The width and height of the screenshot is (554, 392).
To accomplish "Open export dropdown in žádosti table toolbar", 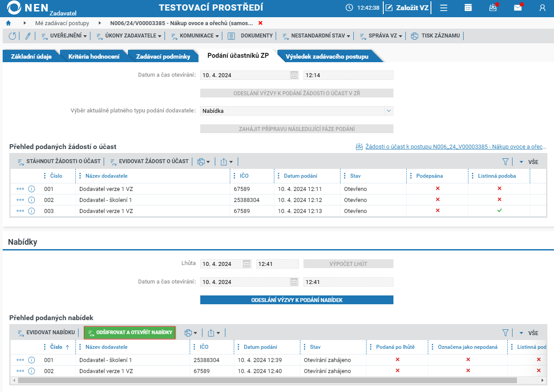I will coord(226,162).
